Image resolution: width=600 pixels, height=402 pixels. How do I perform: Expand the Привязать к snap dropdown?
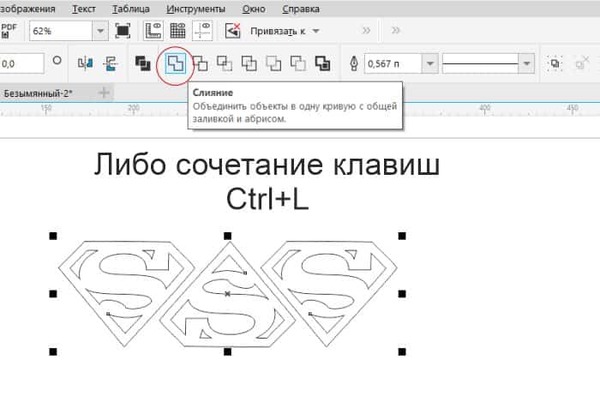tap(316, 31)
